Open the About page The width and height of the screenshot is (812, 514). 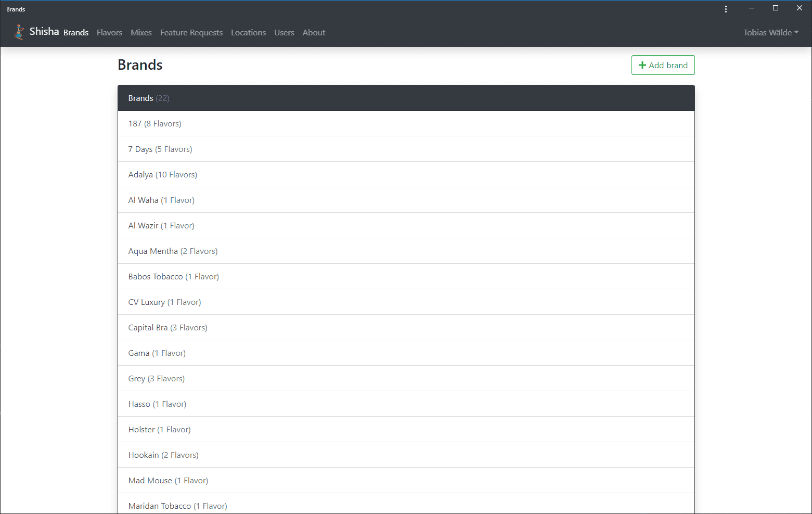click(x=314, y=32)
